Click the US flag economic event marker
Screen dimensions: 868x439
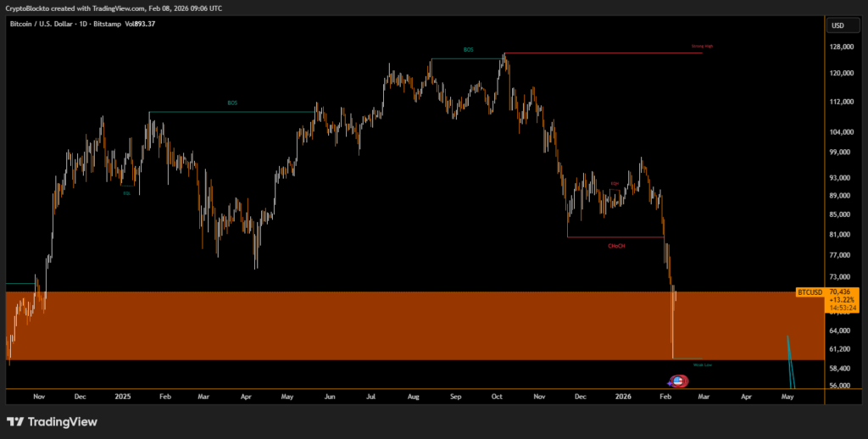click(679, 381)
